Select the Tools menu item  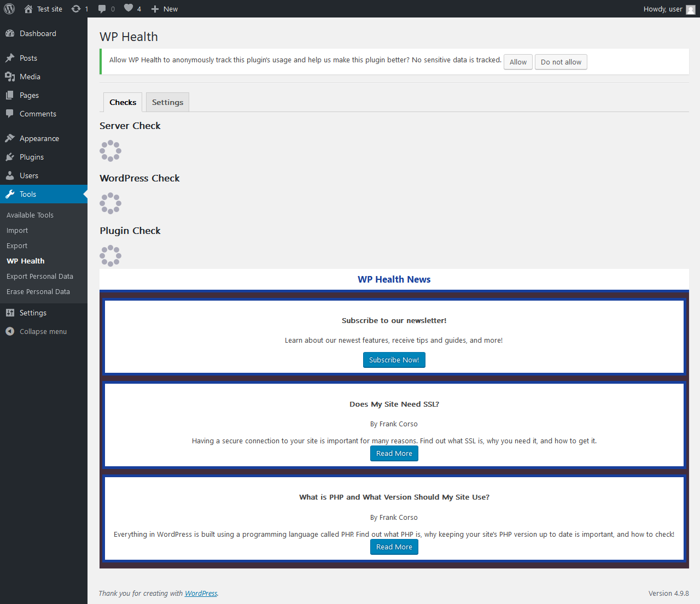(x=44, y=194)
